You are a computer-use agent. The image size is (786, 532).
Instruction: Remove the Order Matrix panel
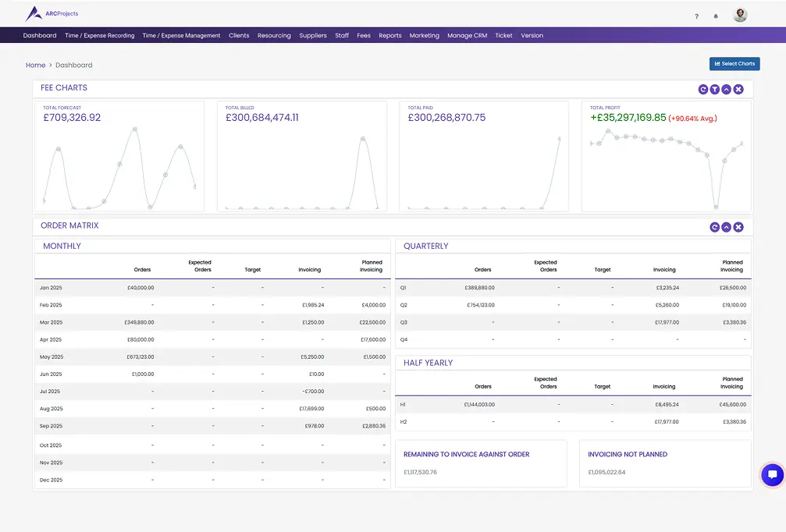click(738, 227)
